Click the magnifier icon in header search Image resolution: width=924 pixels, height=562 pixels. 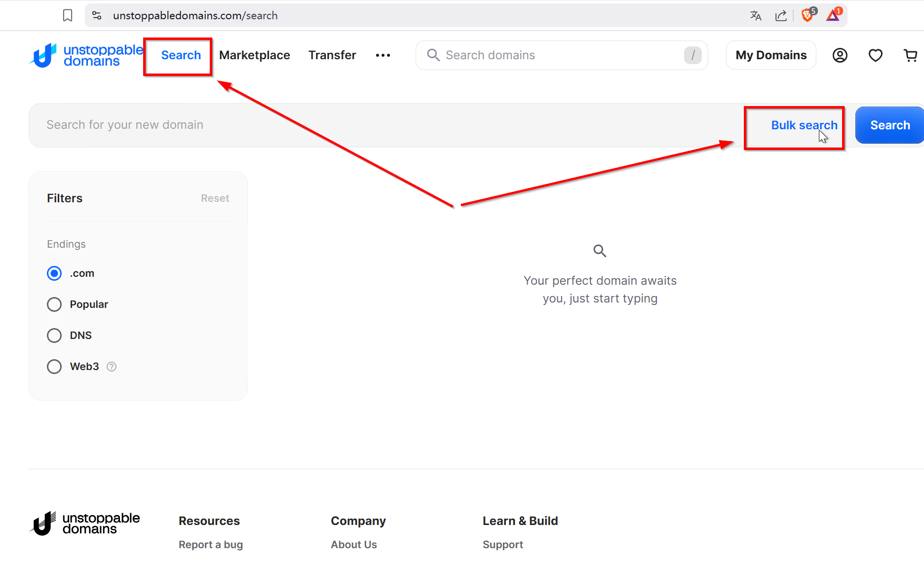point(433,55)
